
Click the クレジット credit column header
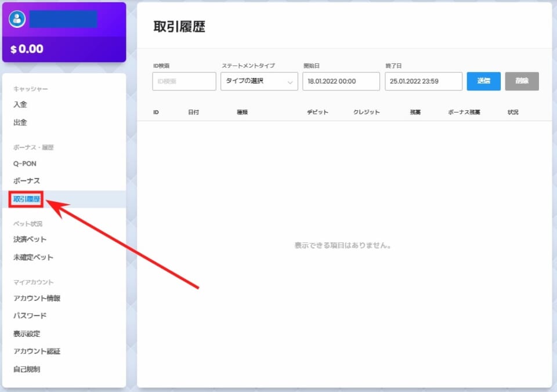366,112
